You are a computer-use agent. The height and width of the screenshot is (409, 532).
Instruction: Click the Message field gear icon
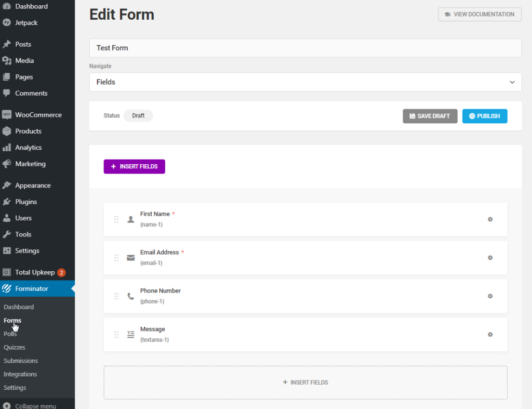[490, 335]
